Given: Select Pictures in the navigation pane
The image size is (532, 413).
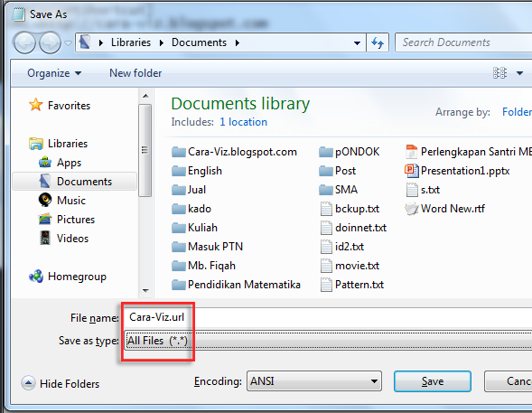Looking at the screenshot, I should [76, 220].
